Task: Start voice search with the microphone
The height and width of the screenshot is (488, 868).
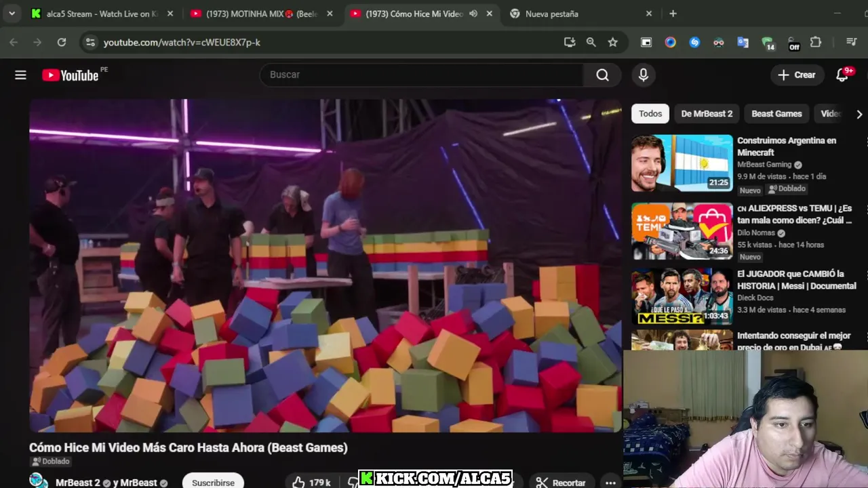Action: 644,75
